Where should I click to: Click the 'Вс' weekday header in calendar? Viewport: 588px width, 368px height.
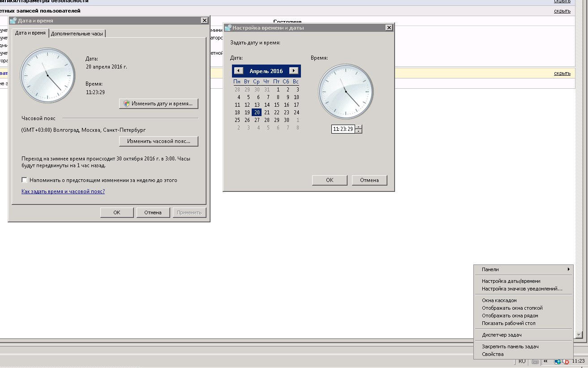click(296, 82)
